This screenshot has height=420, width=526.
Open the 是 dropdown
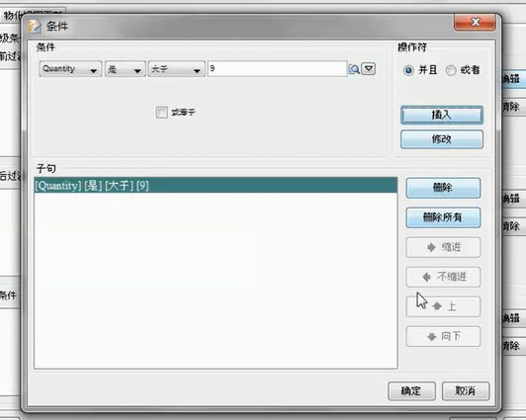tap(126, 69)
